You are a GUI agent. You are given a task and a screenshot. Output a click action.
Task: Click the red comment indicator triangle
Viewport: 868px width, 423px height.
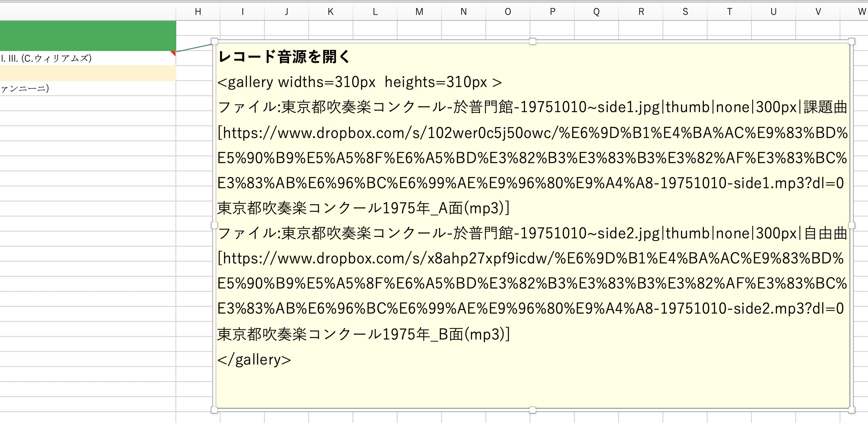click(173, 53)
